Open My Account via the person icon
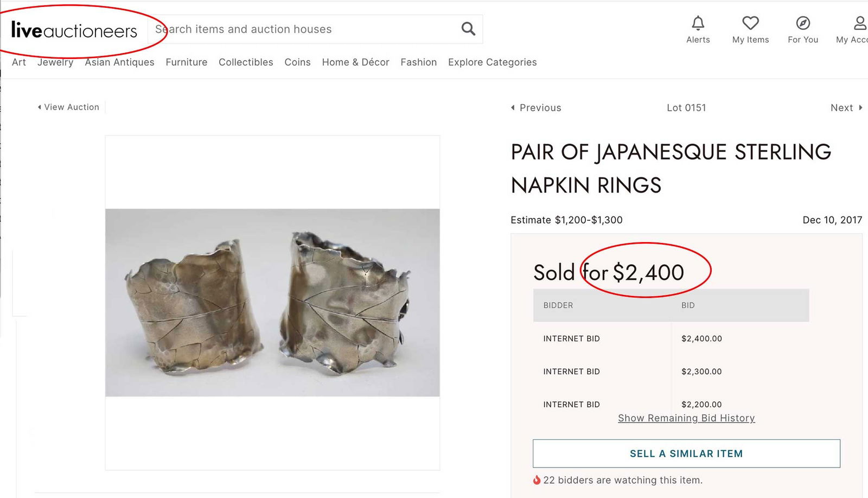Image resolution: width=868 pixels, height=498 pixels. 859,23
